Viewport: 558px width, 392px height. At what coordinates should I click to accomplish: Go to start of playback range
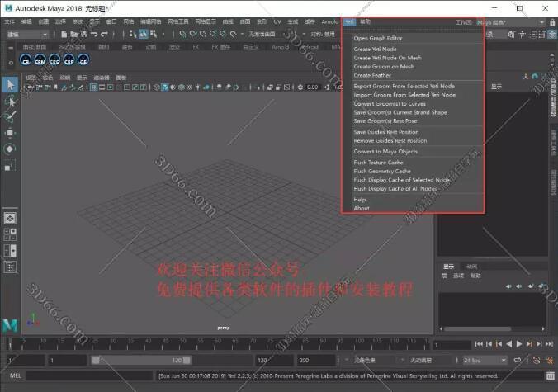[x=479, y=344]
